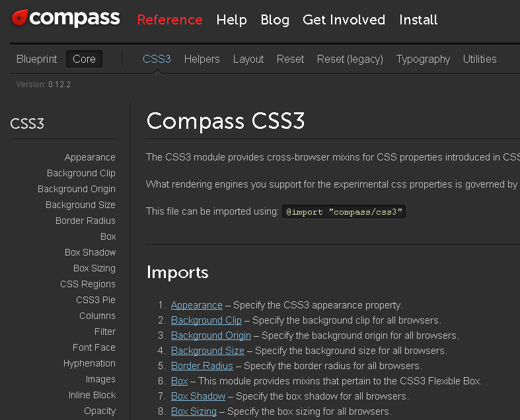Open Font Face in the sidebar

tap(94, 347)
